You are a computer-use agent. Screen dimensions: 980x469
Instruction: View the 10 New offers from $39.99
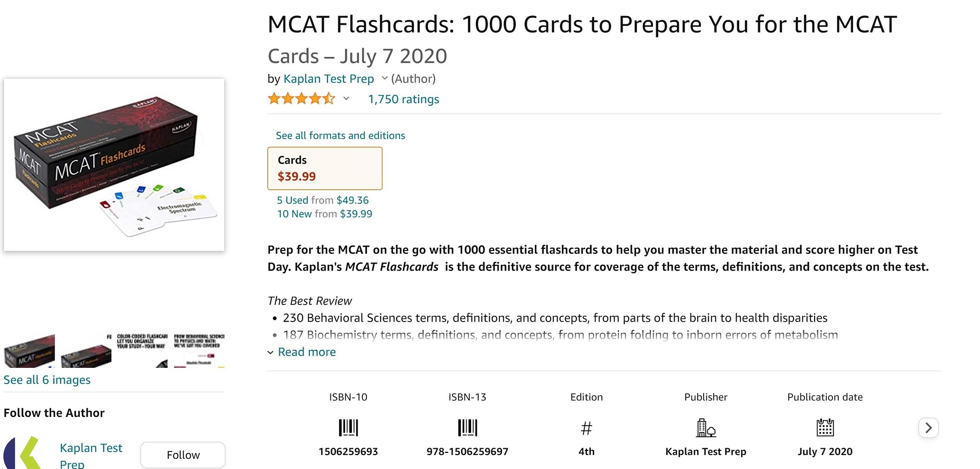tap(325, 214)
